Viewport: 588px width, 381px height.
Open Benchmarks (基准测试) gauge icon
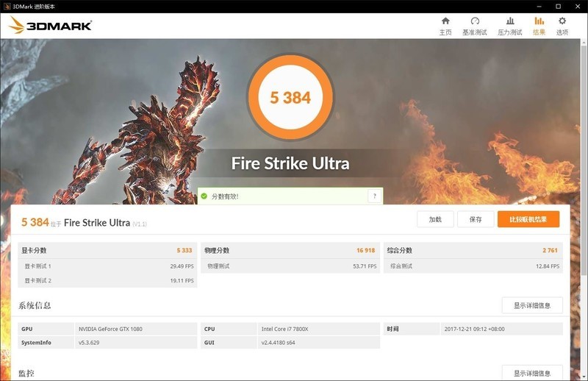475,21
